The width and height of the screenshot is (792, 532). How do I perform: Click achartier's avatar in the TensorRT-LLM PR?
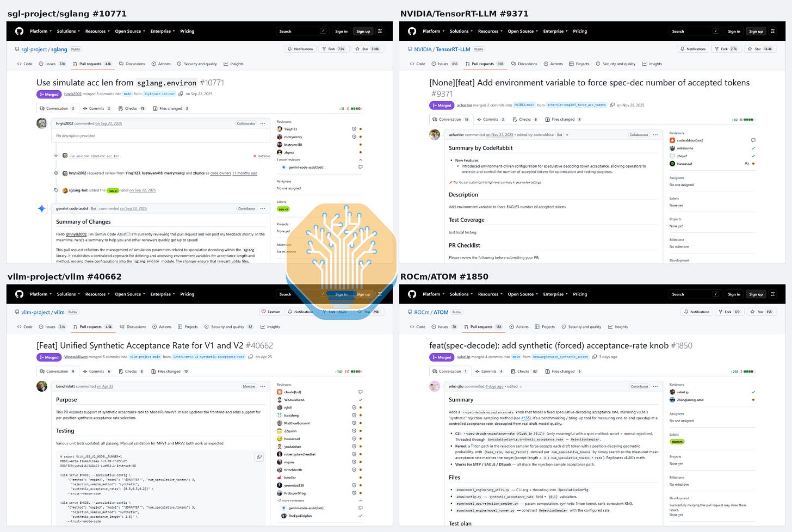pyautogui.click(x=435, y=134)
